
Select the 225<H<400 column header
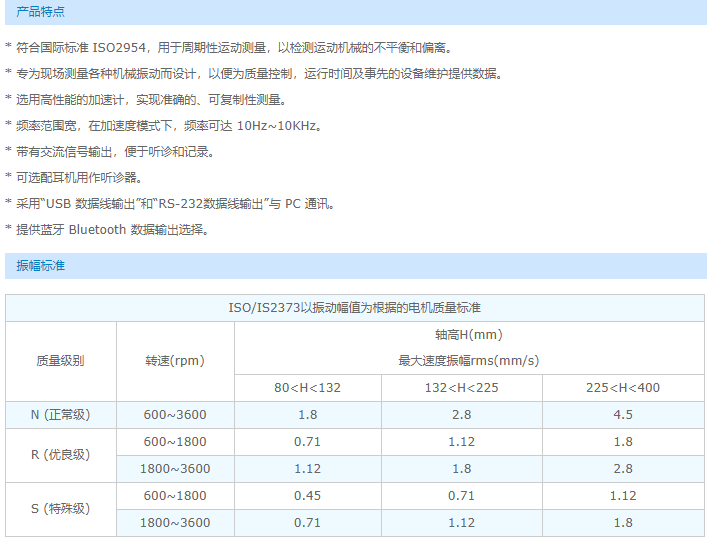point(623,388)
